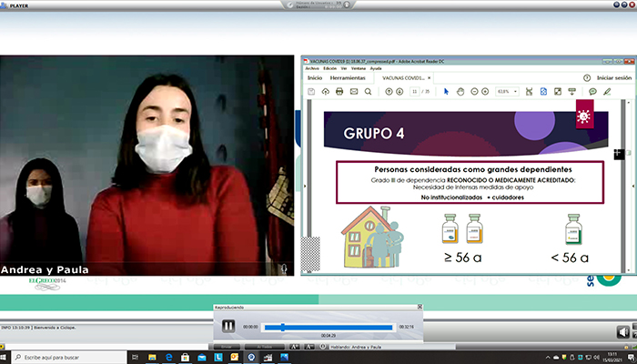Go to previous page with up arrow
The height and width of the screenshot is (364, 637).
[388, 92]
